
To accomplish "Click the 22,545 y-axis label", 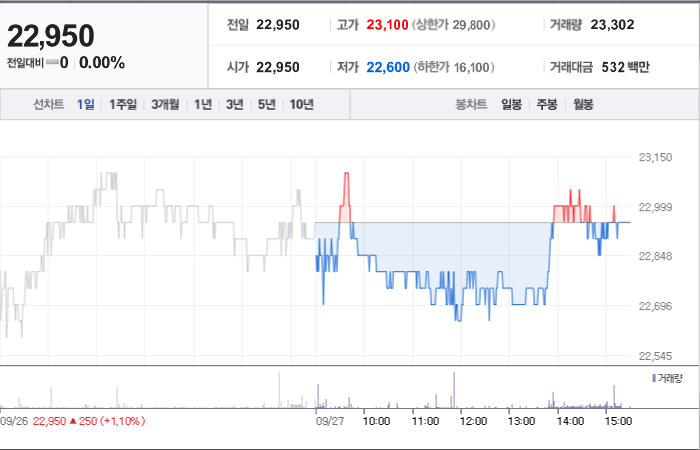I will [x=655, y=356].
